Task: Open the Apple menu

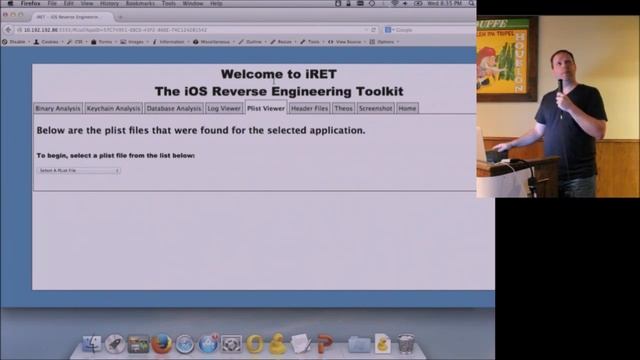Action: click(x=11, y=3)
